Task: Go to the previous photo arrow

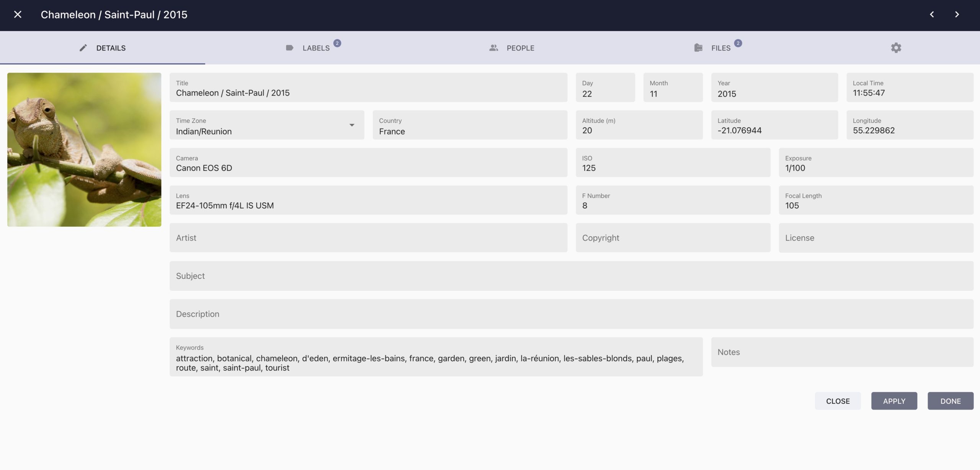Action: (932, 15)
